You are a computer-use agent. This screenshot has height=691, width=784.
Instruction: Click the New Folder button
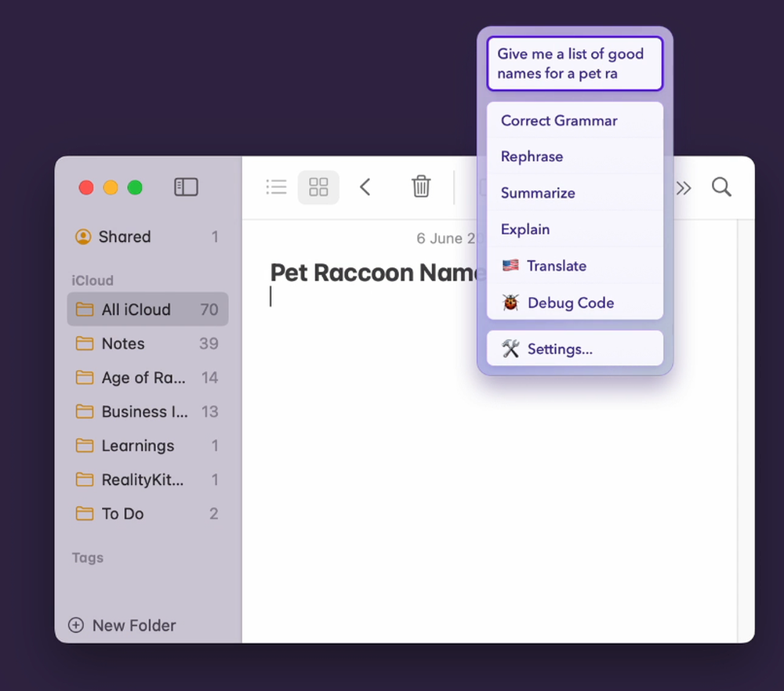pos(122,625)
